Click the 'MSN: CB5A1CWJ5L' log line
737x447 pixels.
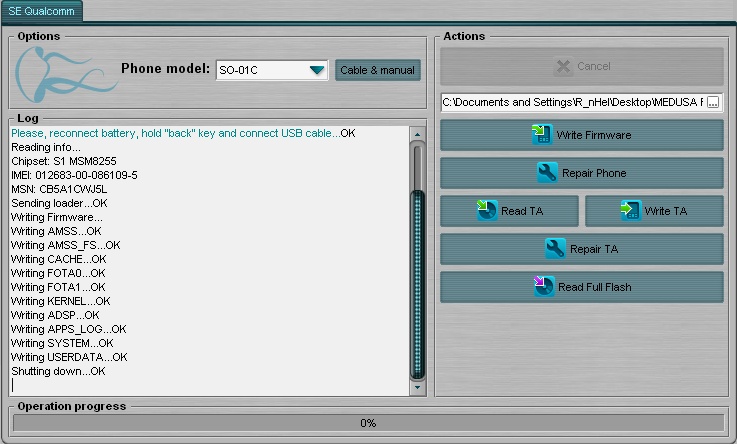[59, 189]
